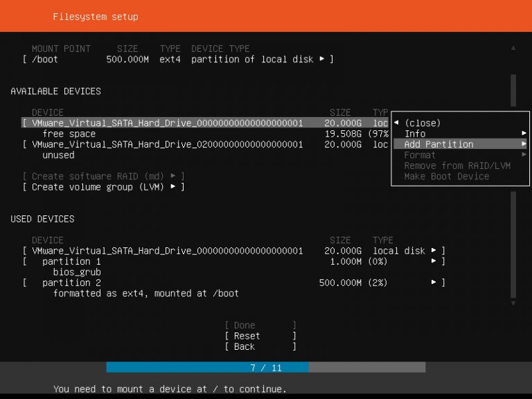
Task: Select partition 2 in used devices
Action: tap(233, 283)
